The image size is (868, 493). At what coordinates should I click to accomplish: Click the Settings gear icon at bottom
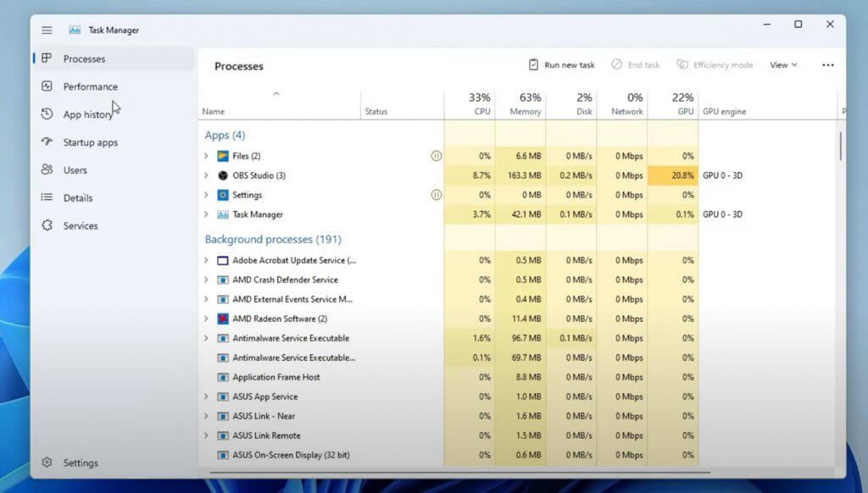(47, 462)
